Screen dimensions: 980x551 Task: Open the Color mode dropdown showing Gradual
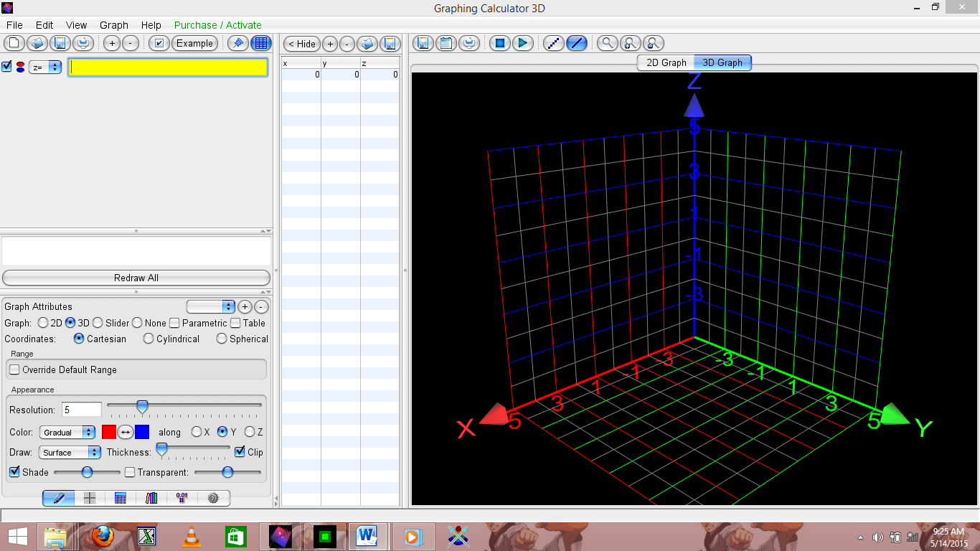coord(67,432)
